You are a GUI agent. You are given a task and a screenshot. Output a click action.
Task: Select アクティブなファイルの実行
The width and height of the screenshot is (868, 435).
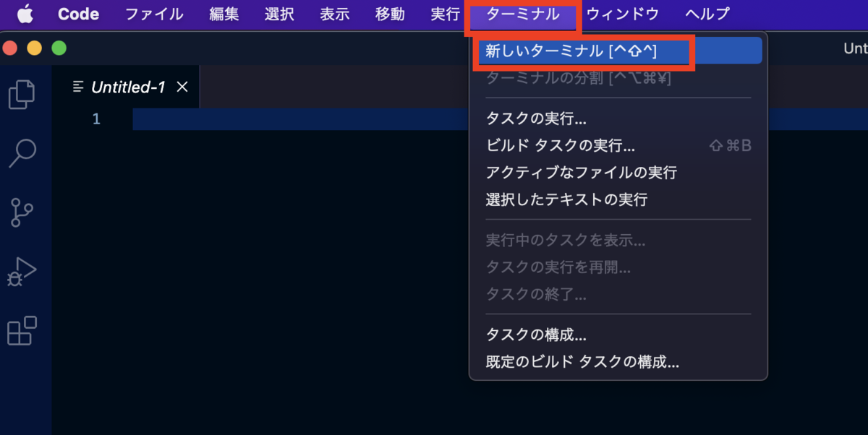[x=618, y=173]
